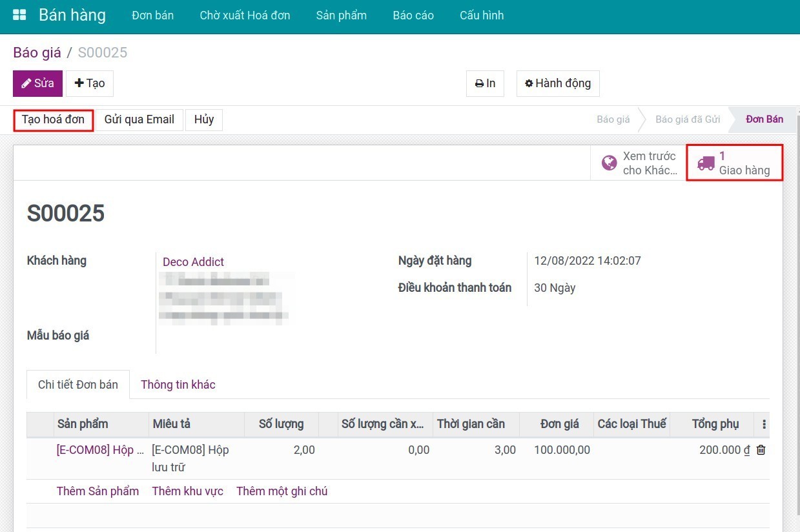The width and height of the screenshot is (800, 532).
Task: Sort by Miêu tả column header
Action: coord(196,424)
